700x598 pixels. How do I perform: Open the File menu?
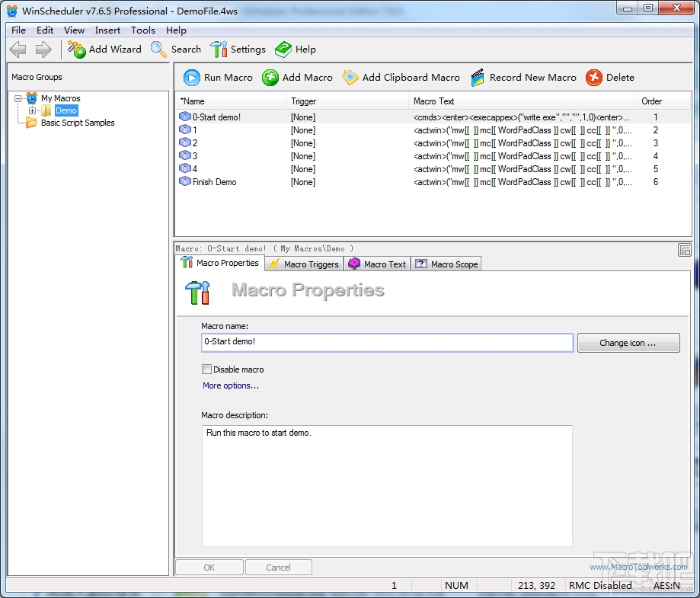[18, 30]
